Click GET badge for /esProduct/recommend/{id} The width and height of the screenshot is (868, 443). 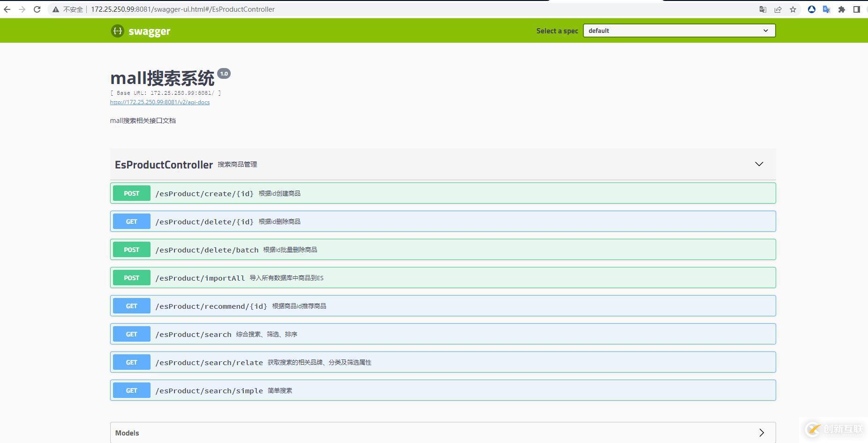[132, 306]
